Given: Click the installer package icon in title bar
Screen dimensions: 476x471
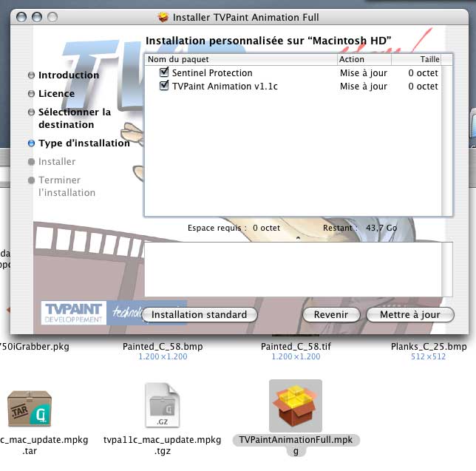Looking at the screenshot, I should click(163, 17).
